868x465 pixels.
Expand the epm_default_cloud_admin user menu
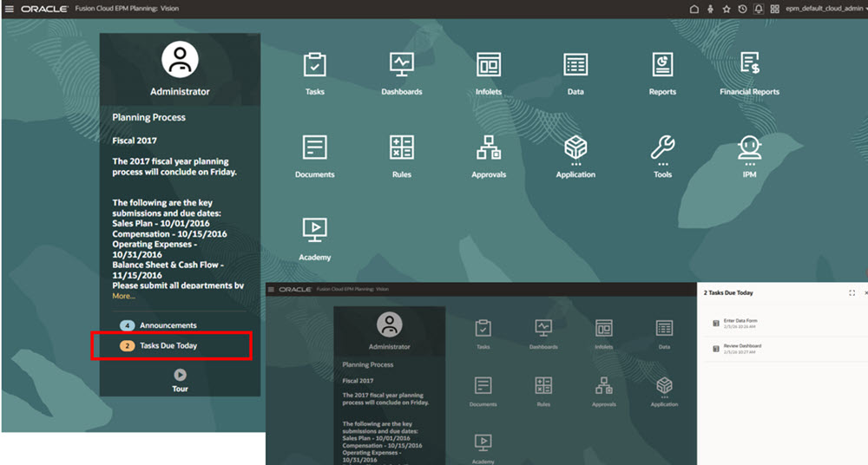[825, 9]
